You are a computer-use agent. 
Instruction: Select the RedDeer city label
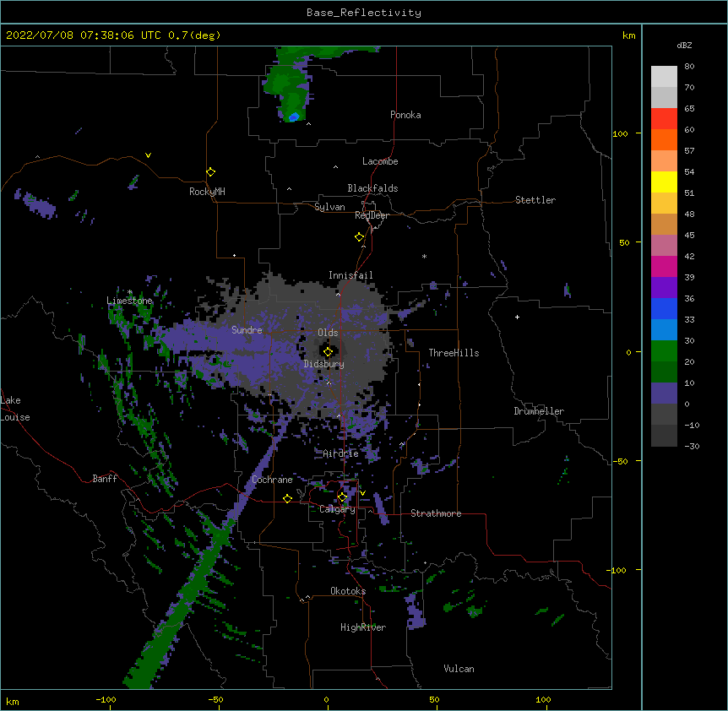[x=372, y=215]
